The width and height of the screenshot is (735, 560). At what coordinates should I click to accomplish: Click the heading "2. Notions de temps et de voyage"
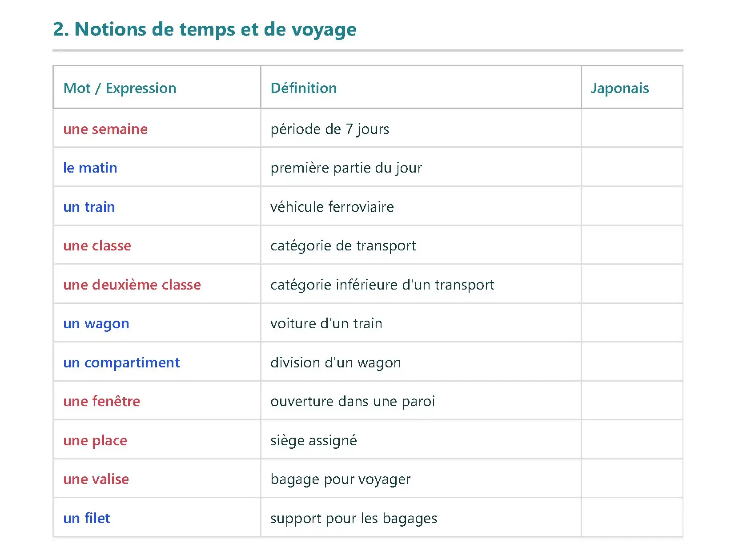[x=205, y=29]
